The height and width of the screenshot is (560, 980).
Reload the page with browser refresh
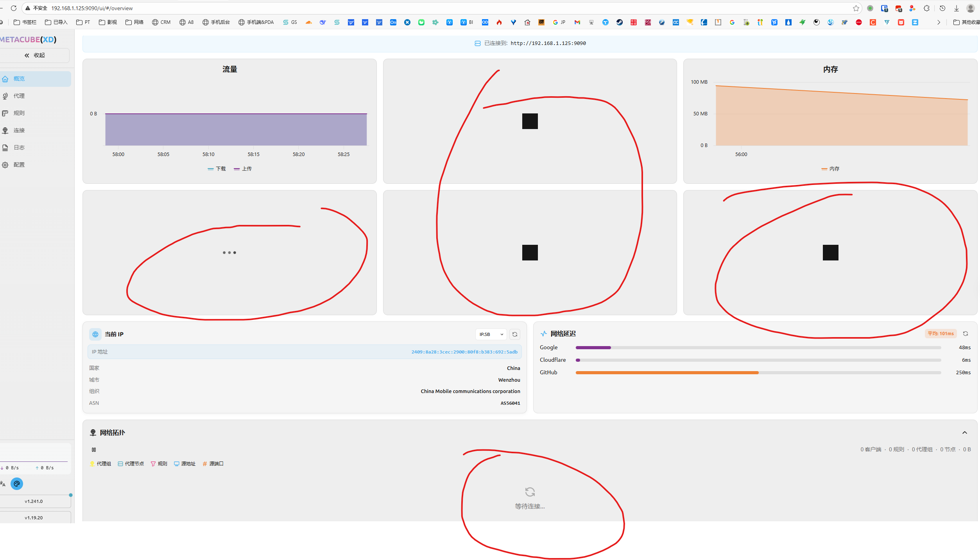tap(14, 8)
